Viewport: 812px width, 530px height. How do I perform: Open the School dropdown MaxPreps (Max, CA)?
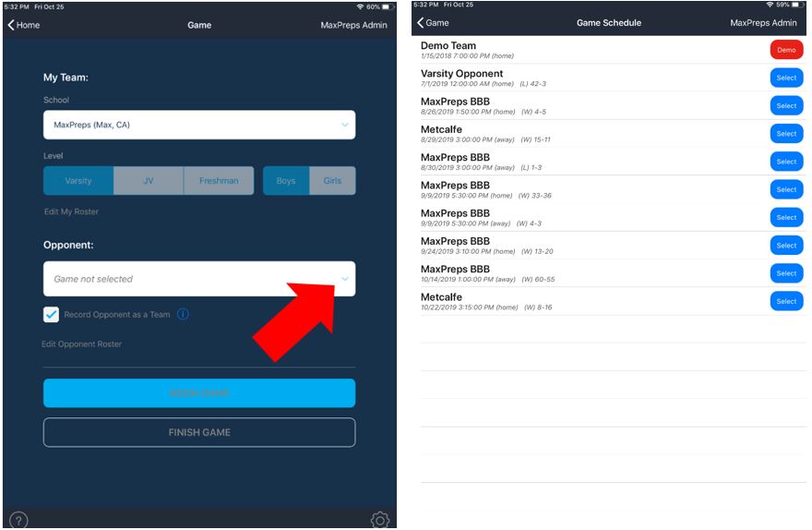(199, 125)
